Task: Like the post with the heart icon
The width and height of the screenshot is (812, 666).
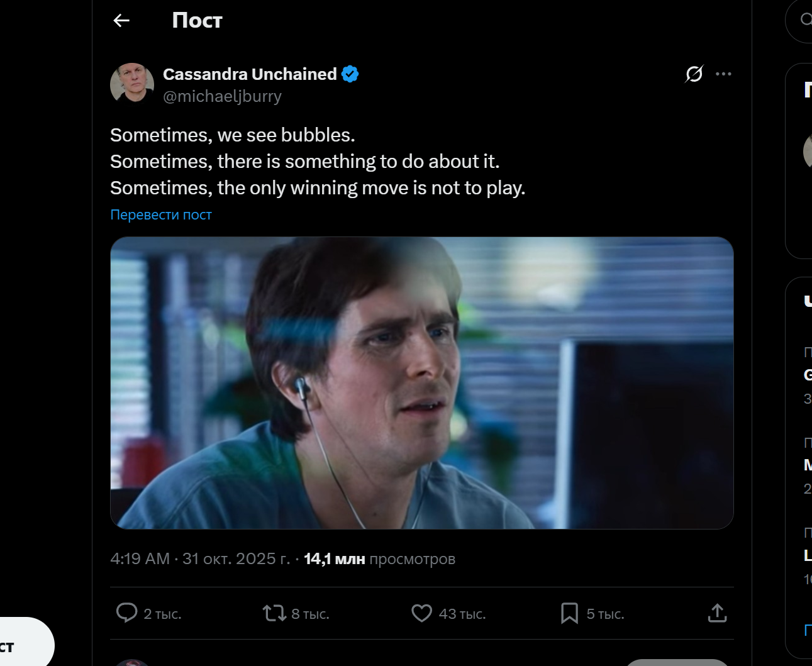Action: (421, 613)
